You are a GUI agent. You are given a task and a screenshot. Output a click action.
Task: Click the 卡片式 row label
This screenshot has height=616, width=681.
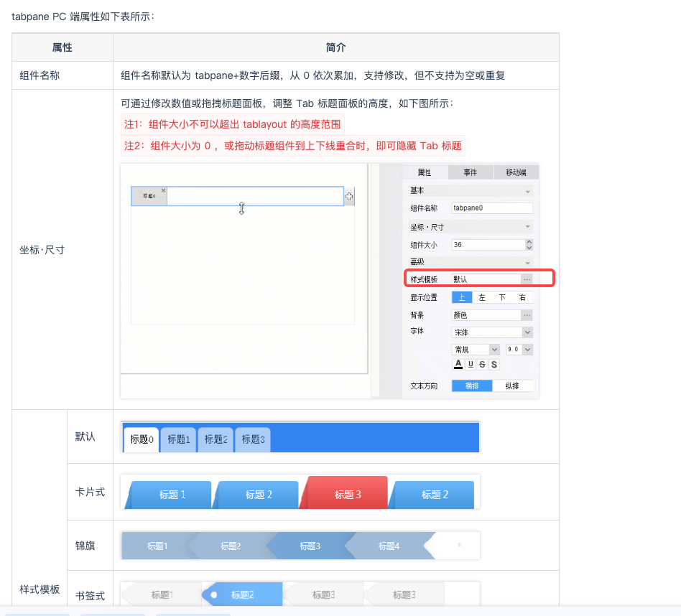(x=90, y=492)
